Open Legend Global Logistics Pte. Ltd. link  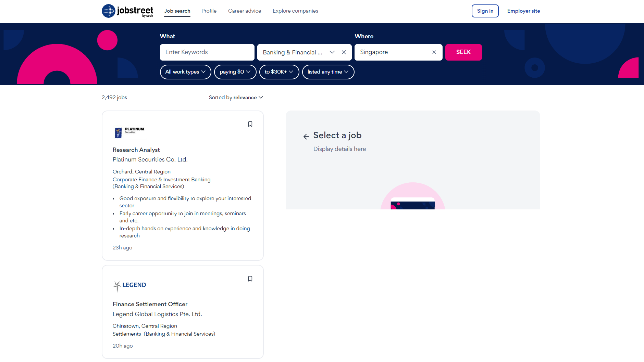click(157, 314)
